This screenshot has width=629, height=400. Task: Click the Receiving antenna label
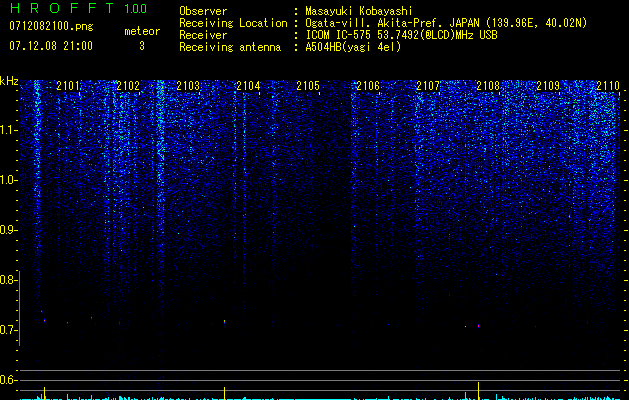(230, 47)
